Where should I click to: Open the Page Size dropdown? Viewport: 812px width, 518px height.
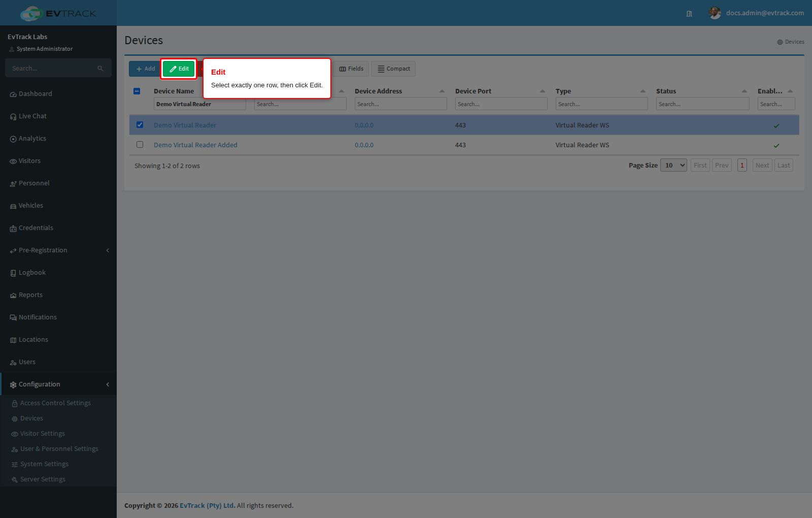(x=673, y=165)
